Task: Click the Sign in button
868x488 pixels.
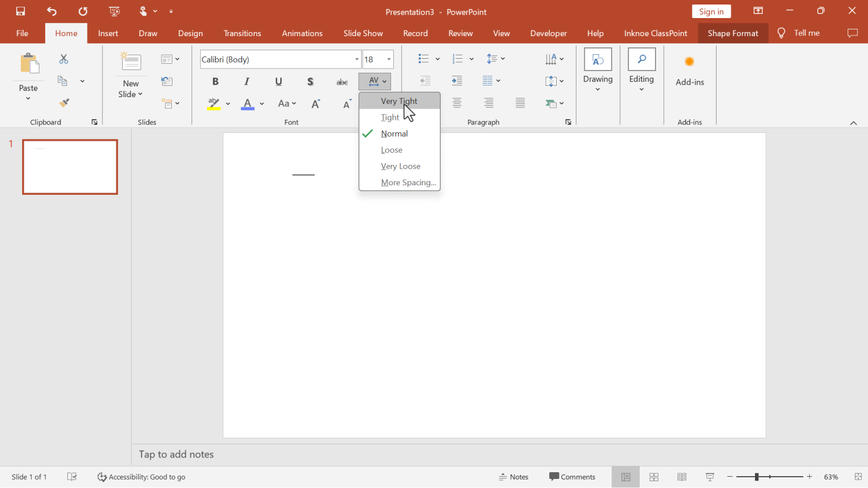Action: (711, 11)
